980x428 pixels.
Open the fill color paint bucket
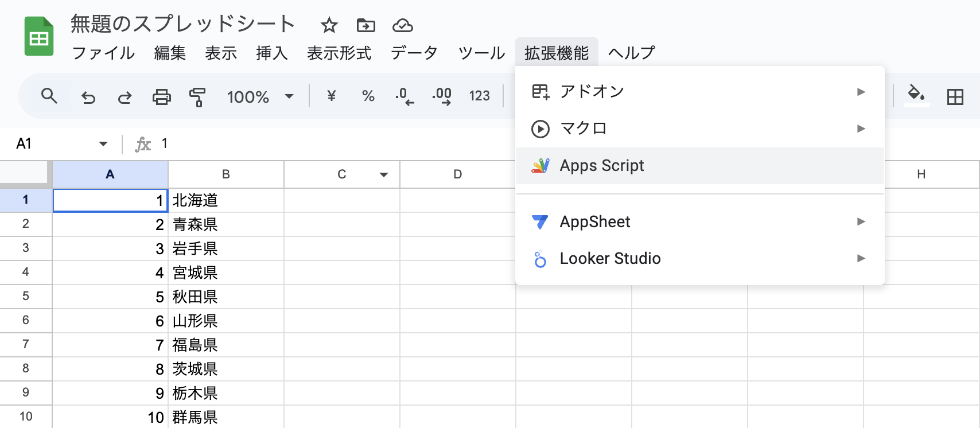click(916, 95)
